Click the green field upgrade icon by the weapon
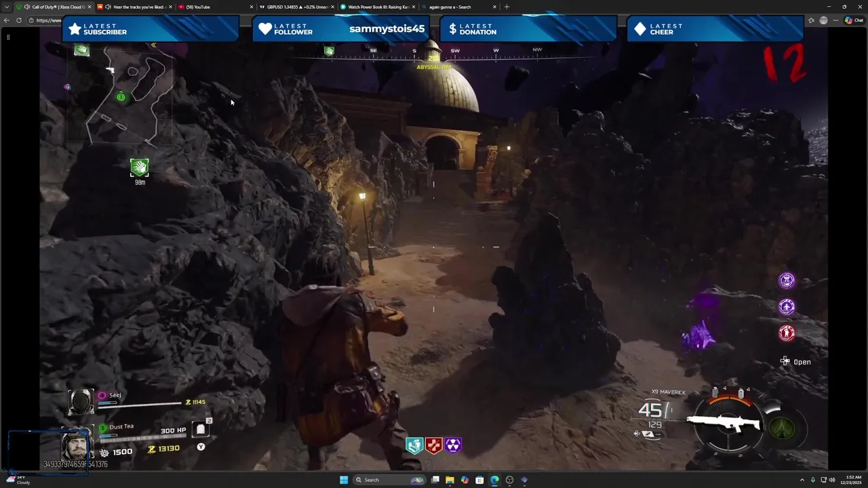This screenshot has width=868, height=488. click(x=781, y=428)
